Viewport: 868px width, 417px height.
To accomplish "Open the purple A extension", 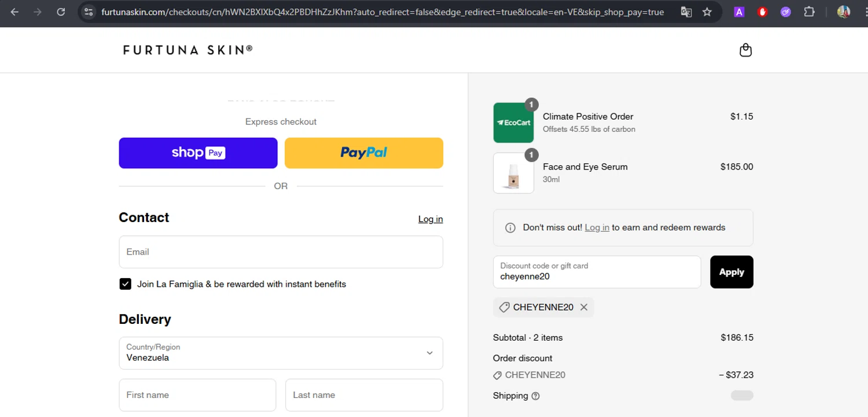I will pyautogui.click(x=739, y=12).
